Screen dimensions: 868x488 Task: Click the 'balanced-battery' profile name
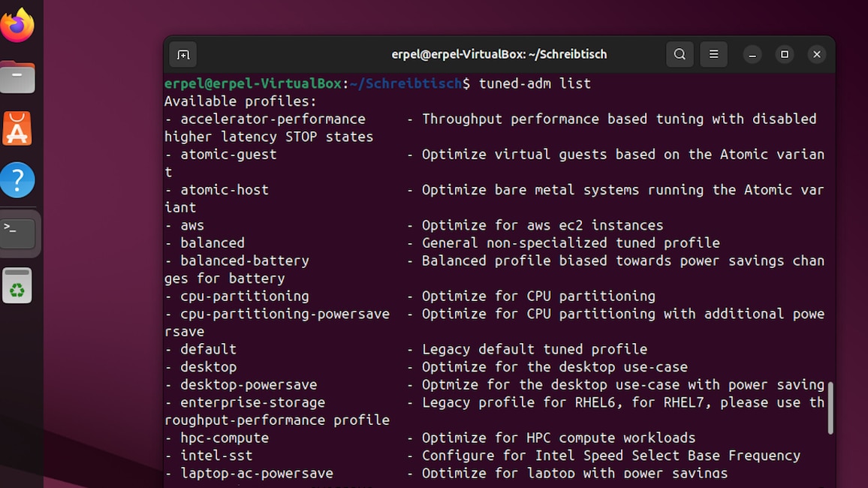pyautogui.click(x=245, y=261)
